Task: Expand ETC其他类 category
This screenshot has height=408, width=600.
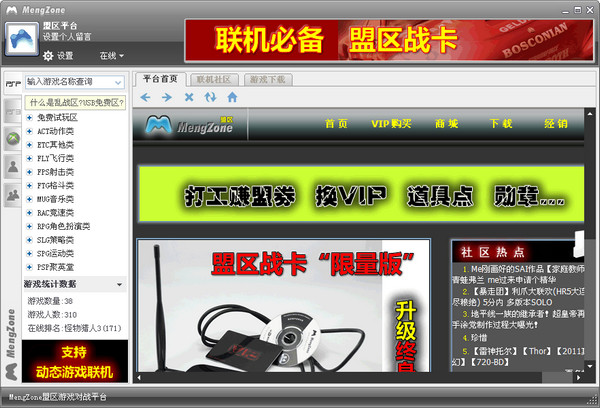Action: [x=29, y=145]
